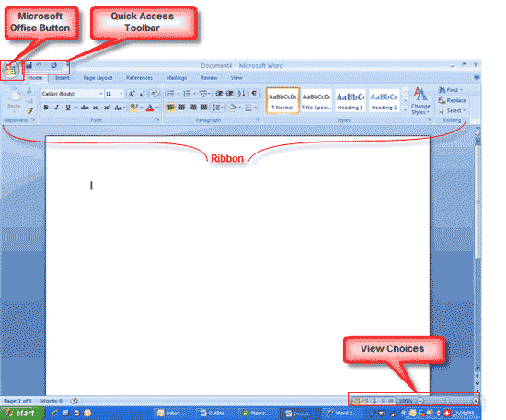The width and height of the screenshot is (506, 420).
Task: Shrink font with the small A icon
Action: [x=142, y=94]
